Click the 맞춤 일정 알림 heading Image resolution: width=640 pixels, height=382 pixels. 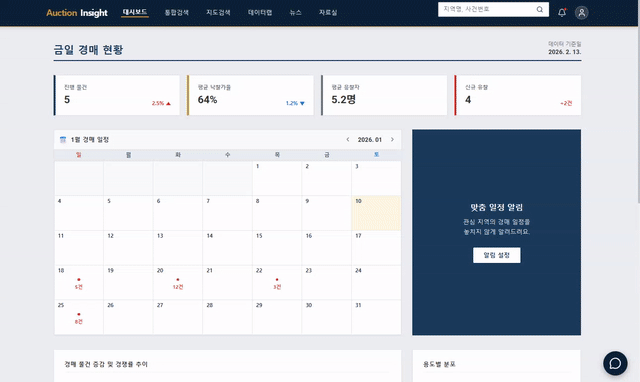point(497,207)
